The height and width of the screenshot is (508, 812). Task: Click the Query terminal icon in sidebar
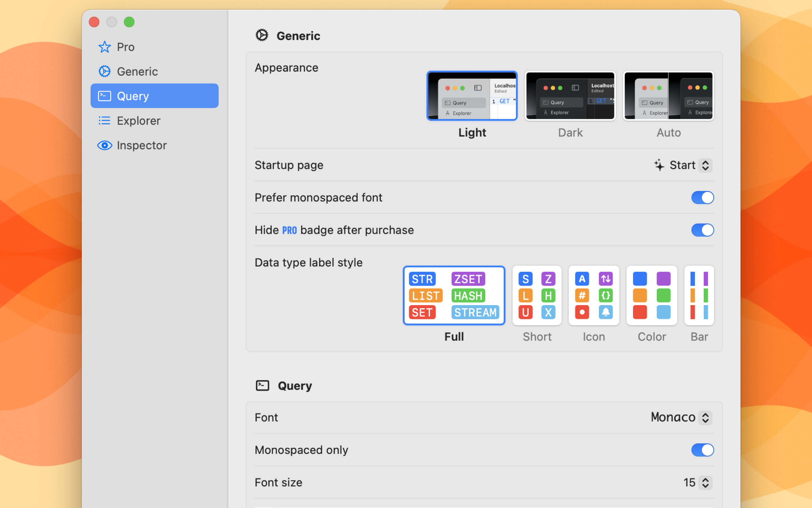pyautogui.click(x=104, y=96)
